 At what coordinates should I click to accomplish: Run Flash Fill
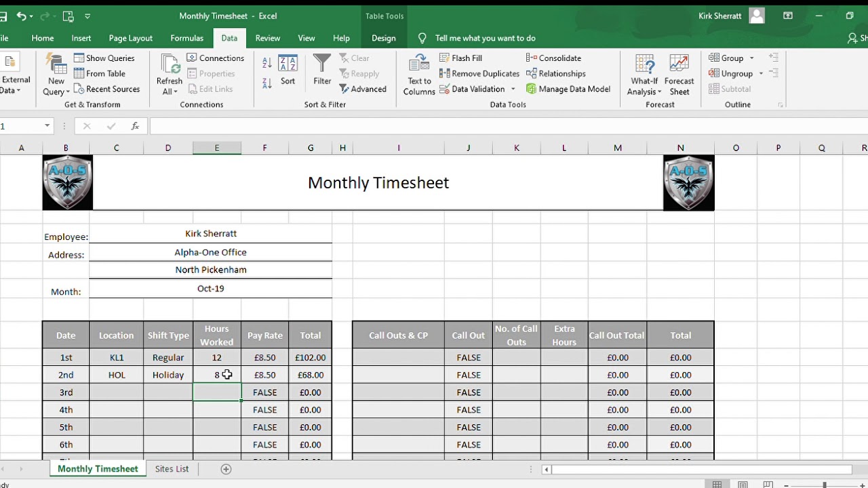[460, 58]
